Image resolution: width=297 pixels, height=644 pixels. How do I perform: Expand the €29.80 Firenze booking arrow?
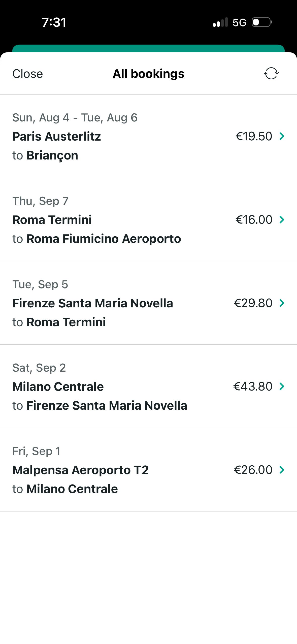point(282,303)
